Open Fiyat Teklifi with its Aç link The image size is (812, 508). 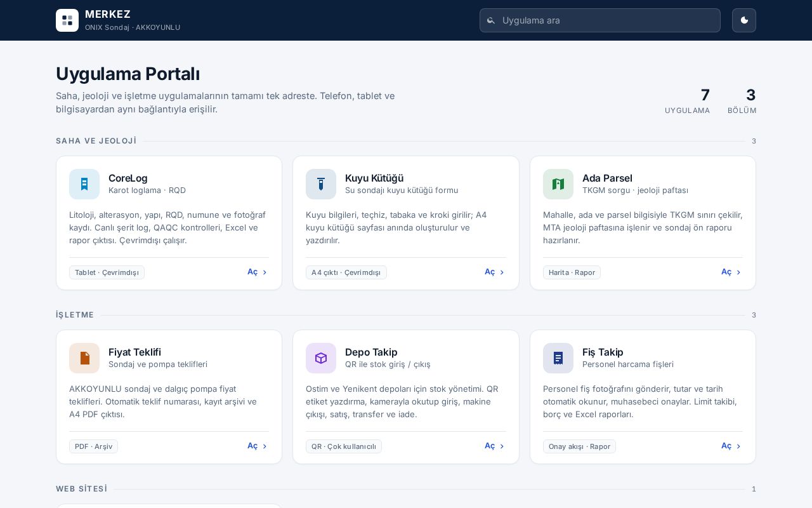pos(258,446)
